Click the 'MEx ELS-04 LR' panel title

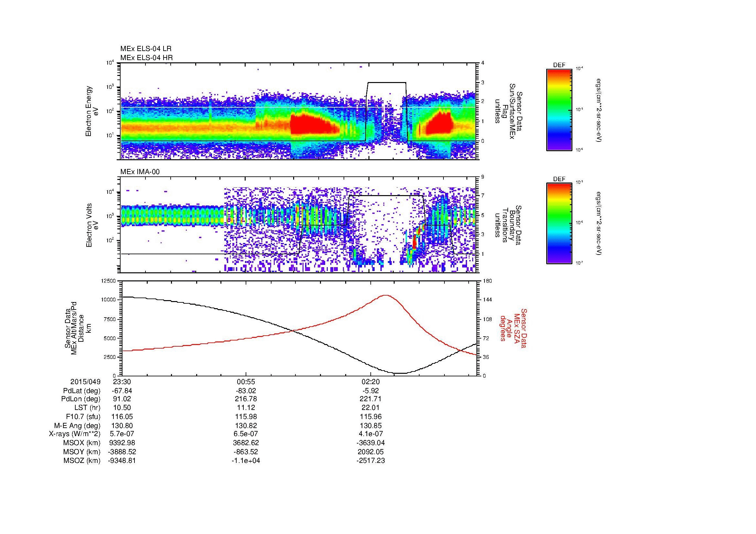(x=146, y=49)
